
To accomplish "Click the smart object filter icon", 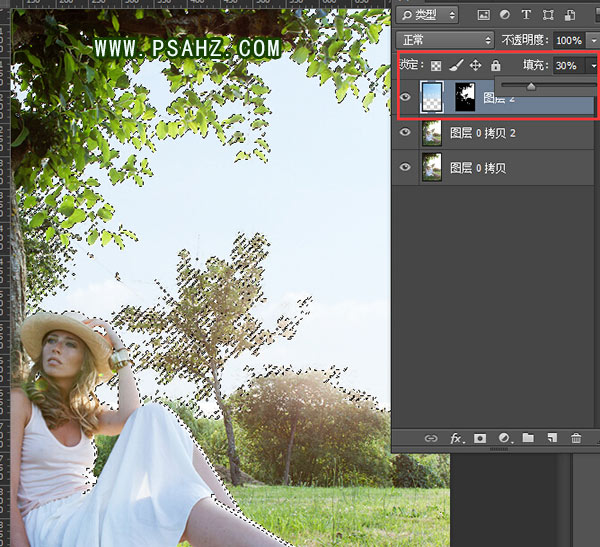I will pyautogui.click(x=570, y=15).
